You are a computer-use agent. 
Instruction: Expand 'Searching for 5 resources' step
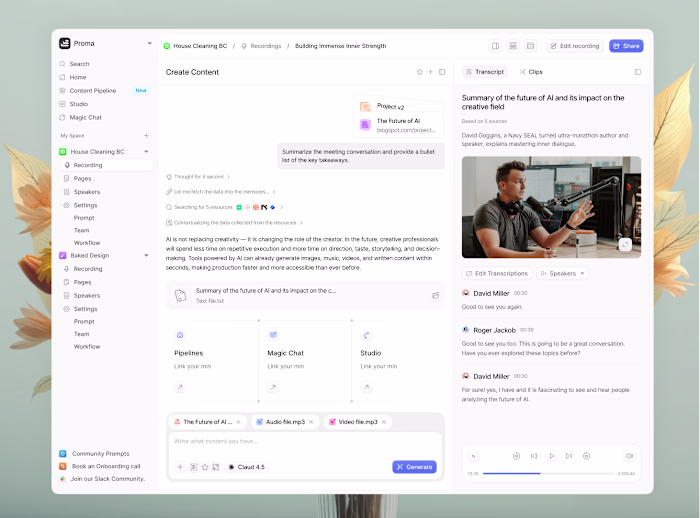point(225,207)
